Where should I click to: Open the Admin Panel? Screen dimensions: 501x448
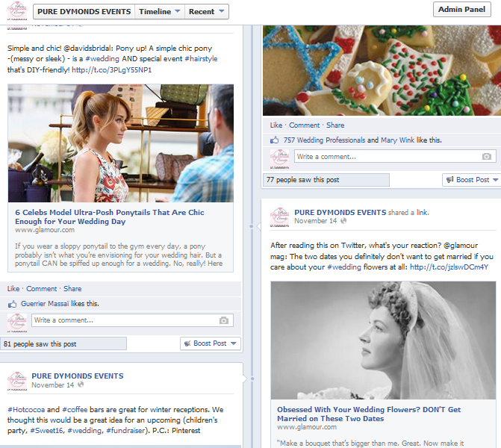[461, 9]
